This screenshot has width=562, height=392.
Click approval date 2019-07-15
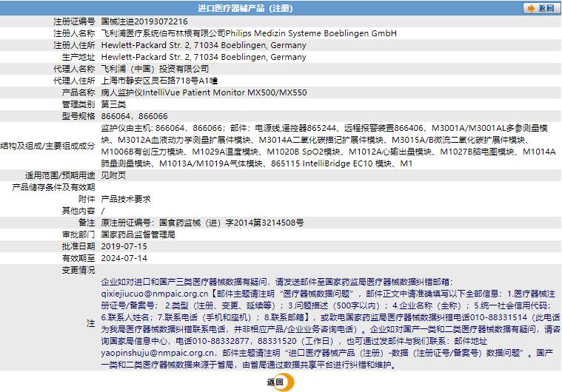tap(124, 246)
